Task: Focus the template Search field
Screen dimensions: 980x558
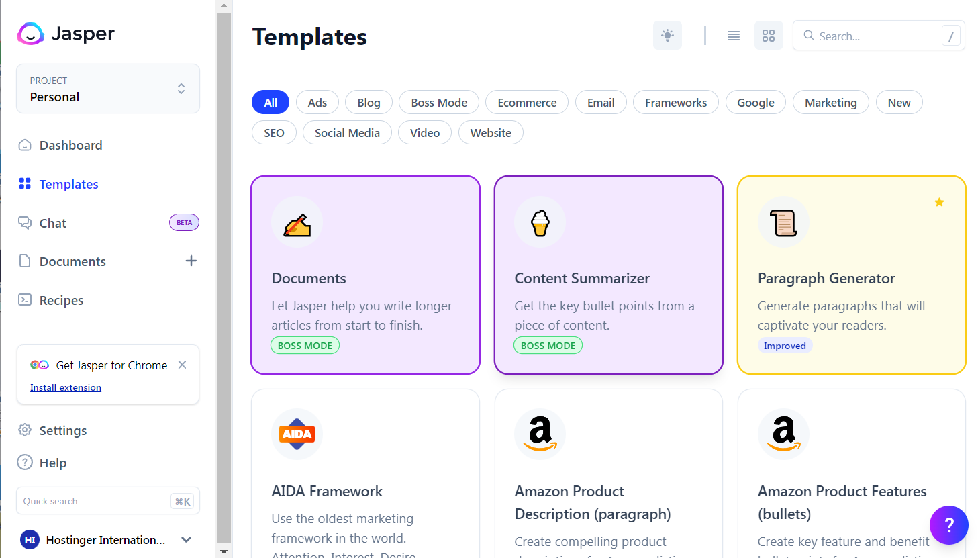Action: pyautogui.click(x=873, y=36)
